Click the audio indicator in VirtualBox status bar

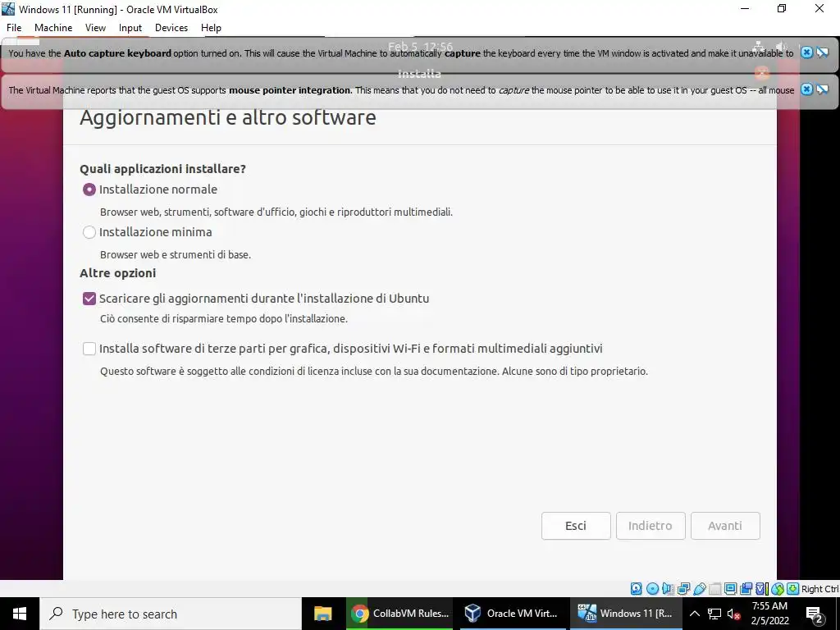coord(668,589)
